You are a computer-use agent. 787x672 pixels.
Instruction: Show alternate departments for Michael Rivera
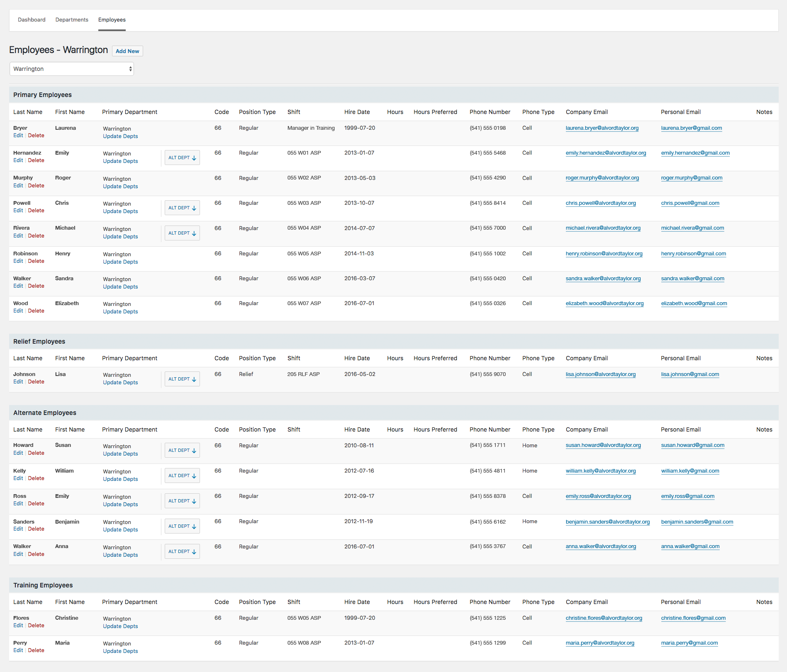pos(182,233)
